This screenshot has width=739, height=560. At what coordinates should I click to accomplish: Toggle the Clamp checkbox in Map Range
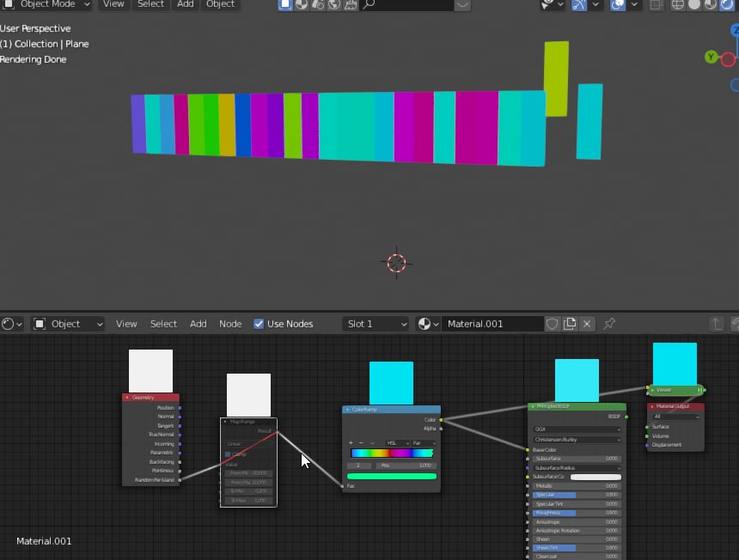[228, 454]
